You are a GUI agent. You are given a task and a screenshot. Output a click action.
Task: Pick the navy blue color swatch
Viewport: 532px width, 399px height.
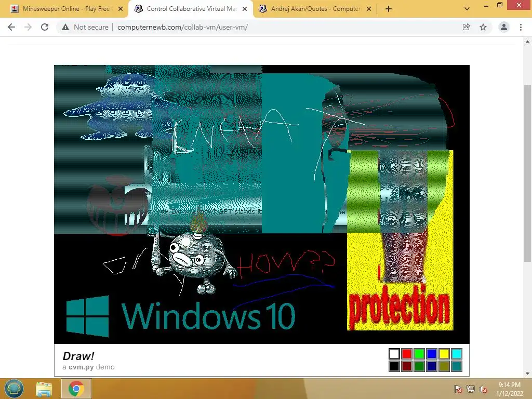tap(432, 366)
